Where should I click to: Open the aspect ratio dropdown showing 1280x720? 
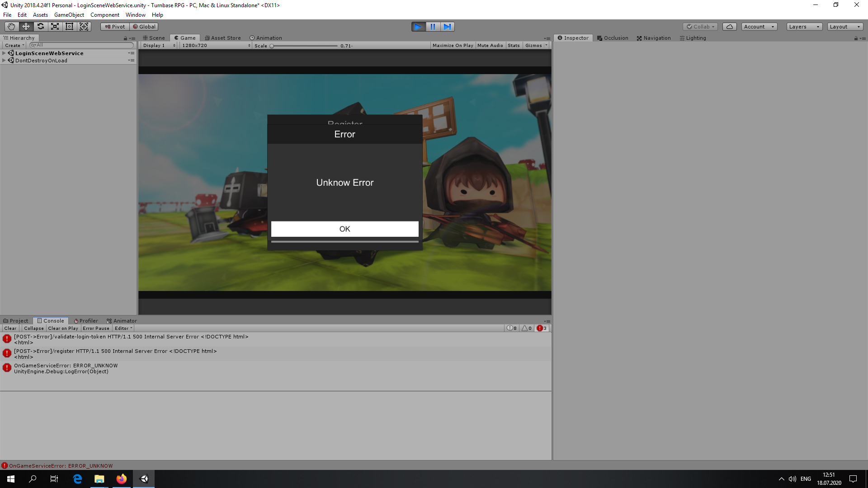click(x=215, y=45)
